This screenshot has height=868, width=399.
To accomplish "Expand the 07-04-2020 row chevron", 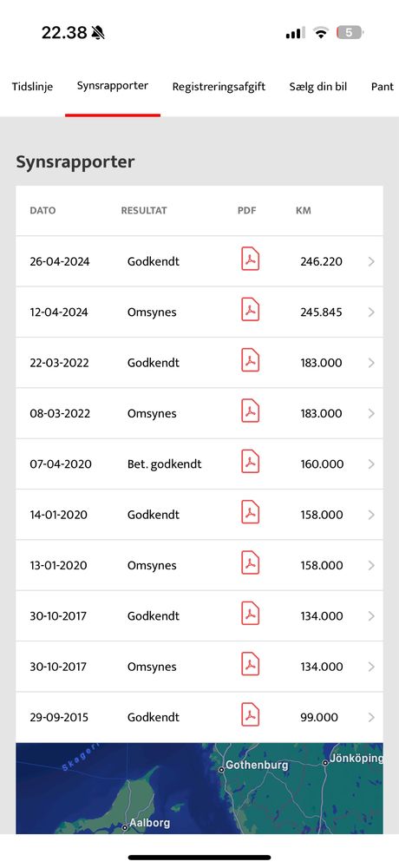I will 371,464.
